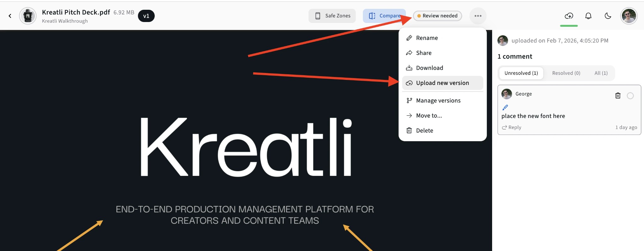Click the pencil icon beside Rename
The image size is (644, 251).
pos(409,38)
